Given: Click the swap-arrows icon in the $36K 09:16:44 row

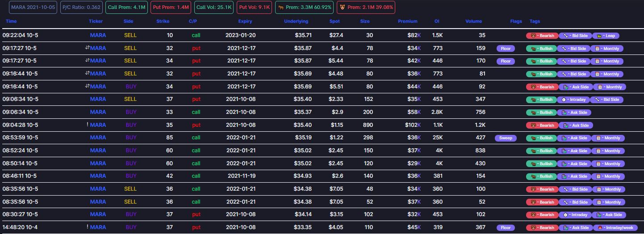Looking at the screenshot, I should click(x=87, y=73).
